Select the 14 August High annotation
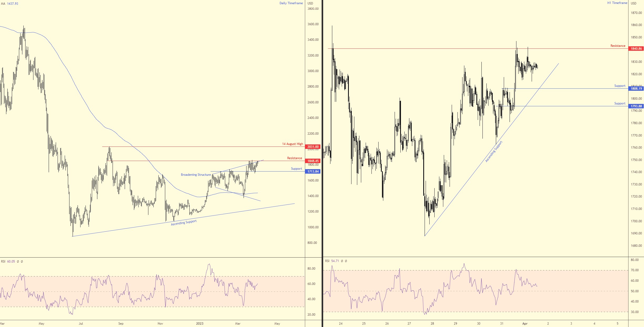 pos(292,144)
